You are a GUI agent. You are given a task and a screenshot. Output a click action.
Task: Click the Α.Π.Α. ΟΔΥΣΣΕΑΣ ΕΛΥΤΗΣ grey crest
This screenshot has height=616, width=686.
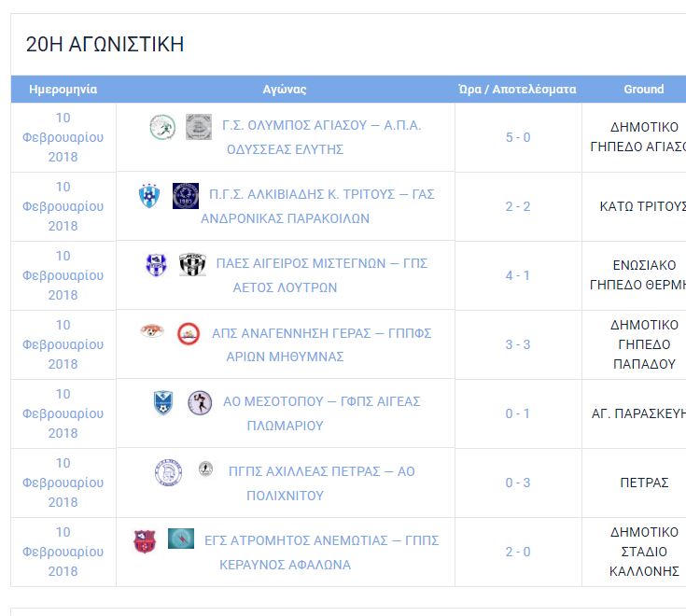pyautogui.click(x=199, y=127)
